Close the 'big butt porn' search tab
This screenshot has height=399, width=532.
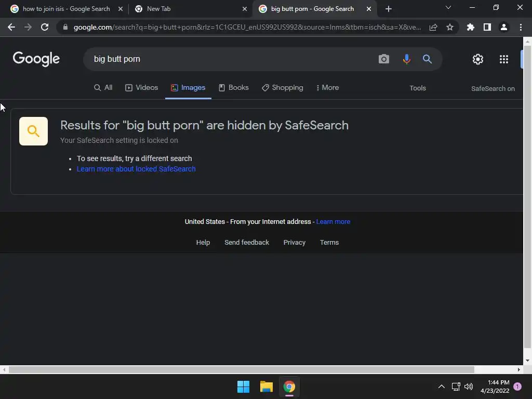(x=369, y=9)
